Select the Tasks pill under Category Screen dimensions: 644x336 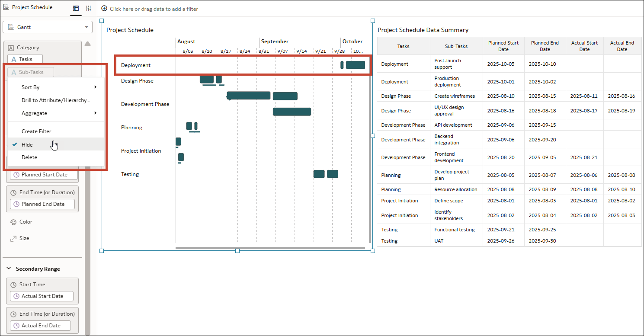coord(25,59)
